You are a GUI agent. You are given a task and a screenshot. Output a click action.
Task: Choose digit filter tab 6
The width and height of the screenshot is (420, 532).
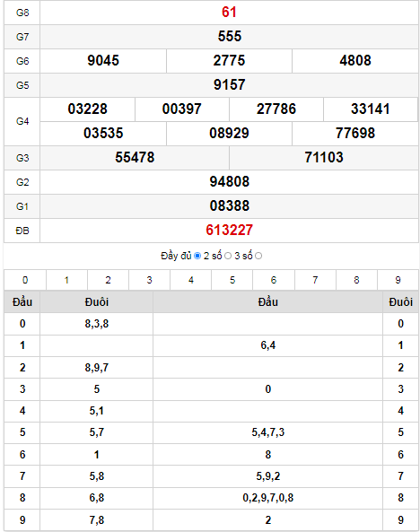(274, 280)
